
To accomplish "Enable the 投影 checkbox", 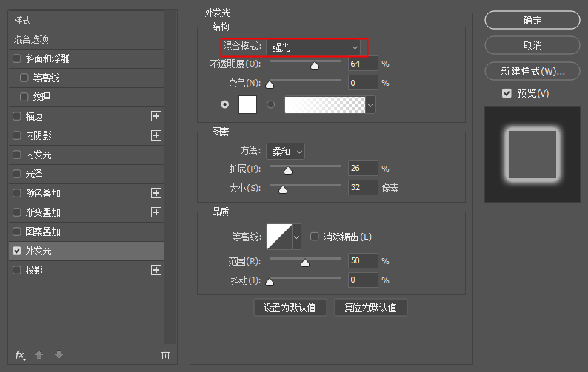I will [x=17, y=270].
